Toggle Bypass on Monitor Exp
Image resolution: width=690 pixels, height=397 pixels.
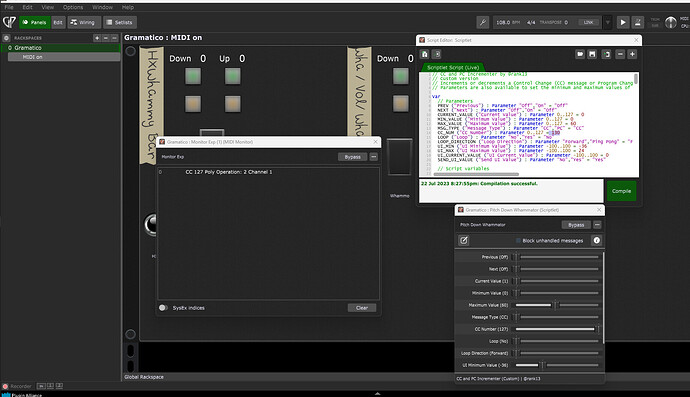tap(352, 157)
